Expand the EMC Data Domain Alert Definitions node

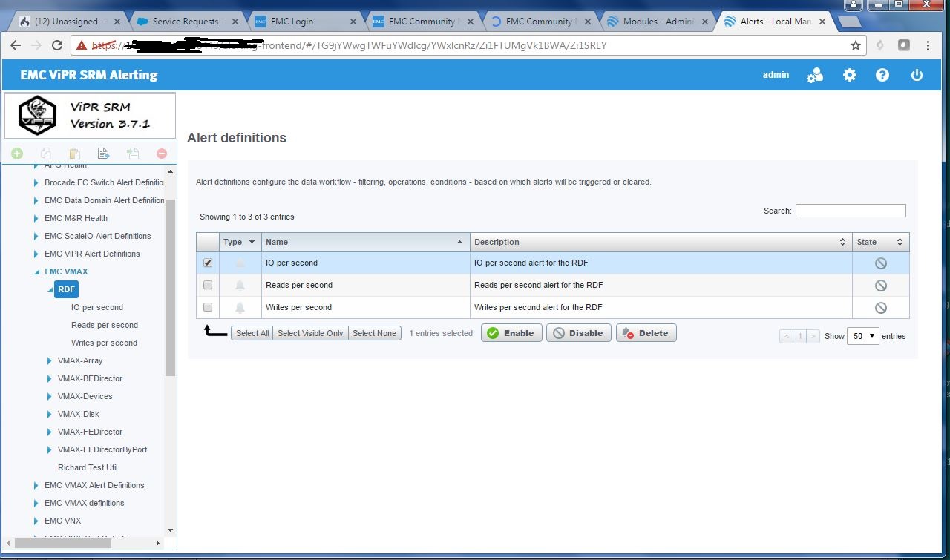36,200
